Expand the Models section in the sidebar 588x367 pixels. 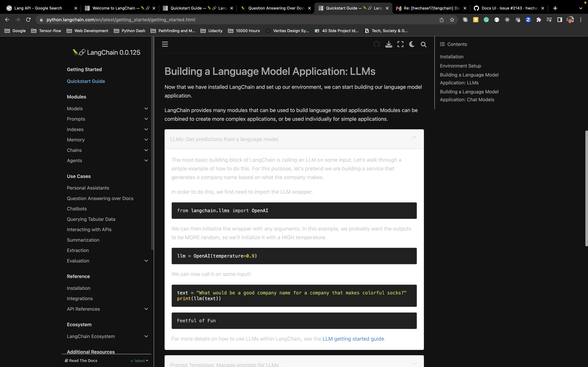tap(146, 108)
